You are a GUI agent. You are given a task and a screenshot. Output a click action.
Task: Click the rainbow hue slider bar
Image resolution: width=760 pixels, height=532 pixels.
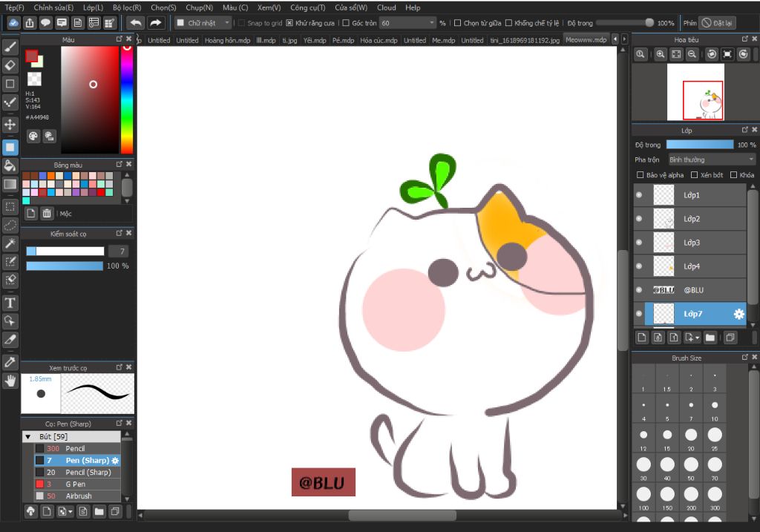point(127,100)
